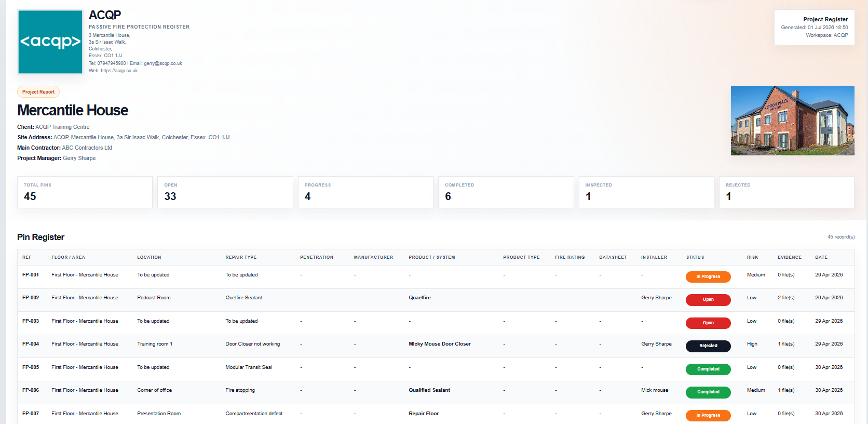Click the 2 file(s) evidence for FP-002
This screenshot has height=424, width=868.
tap(786, 298)
